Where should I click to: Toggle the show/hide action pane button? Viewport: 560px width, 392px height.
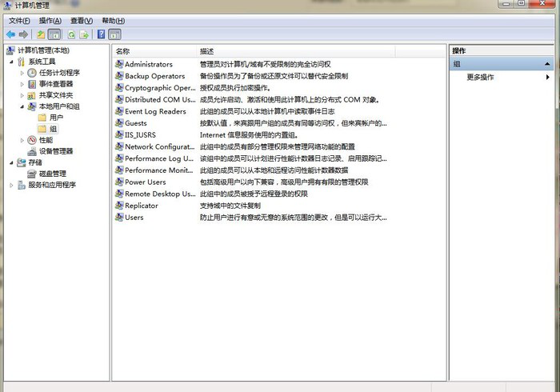114,34
